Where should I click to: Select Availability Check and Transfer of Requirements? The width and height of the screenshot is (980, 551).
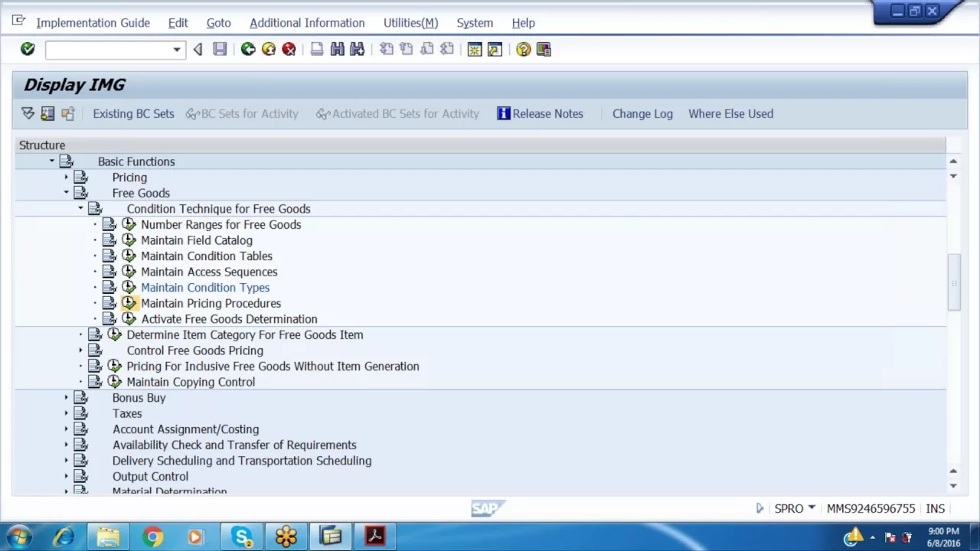click(x=234, y=445)
